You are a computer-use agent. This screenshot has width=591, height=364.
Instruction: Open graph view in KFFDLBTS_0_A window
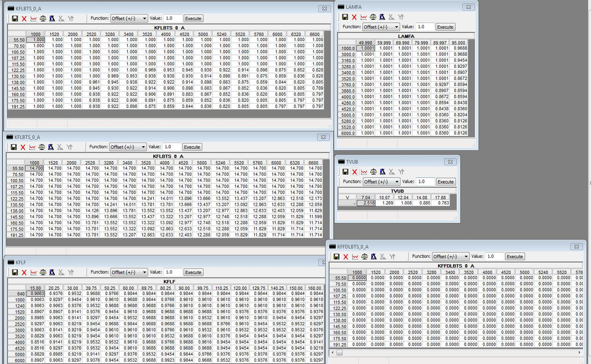pos(356,257)
